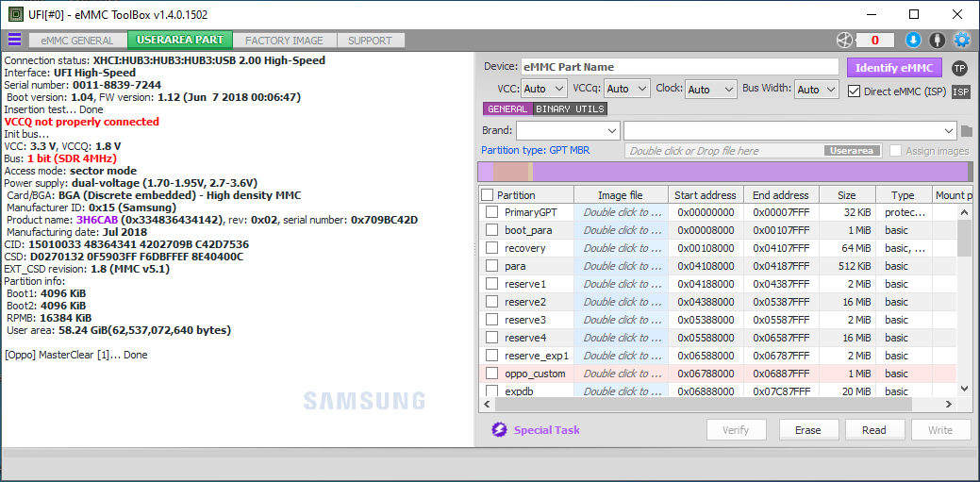Open the SUPPORT tab
Screen dimensions: 980x482
click(x=370, y=40)
